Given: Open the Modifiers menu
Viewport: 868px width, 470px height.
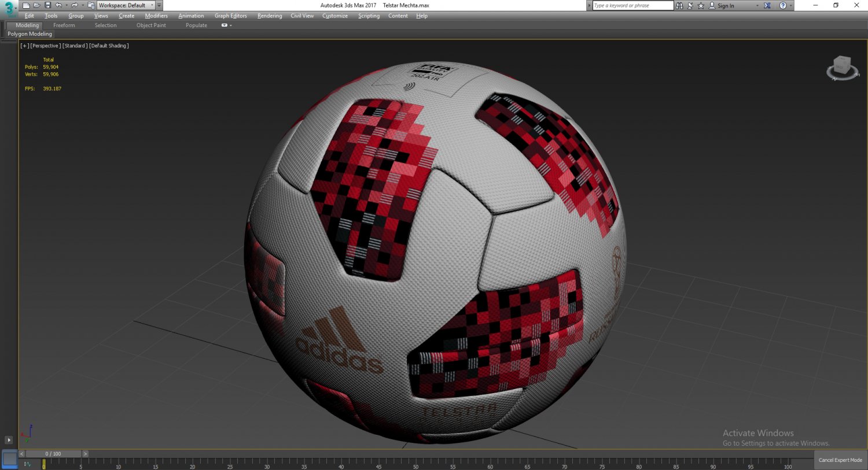Looking at the screenshot, I should coord(156,16).
